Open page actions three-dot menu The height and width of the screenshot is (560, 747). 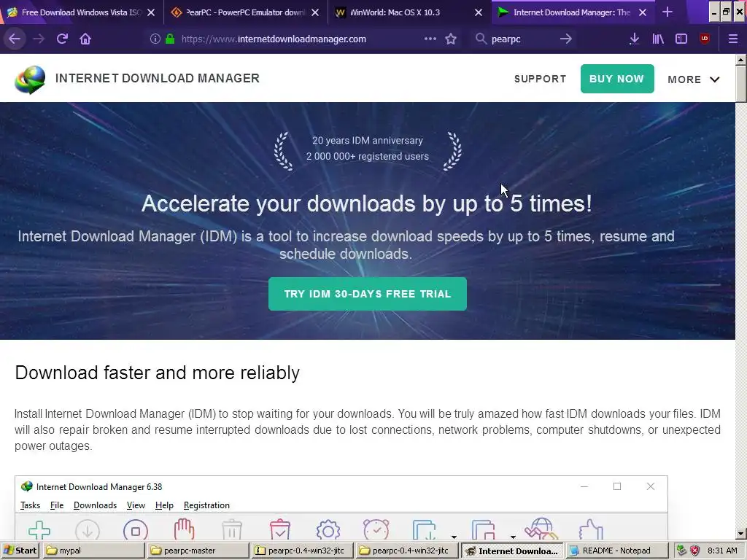click(x=430, y=39)
